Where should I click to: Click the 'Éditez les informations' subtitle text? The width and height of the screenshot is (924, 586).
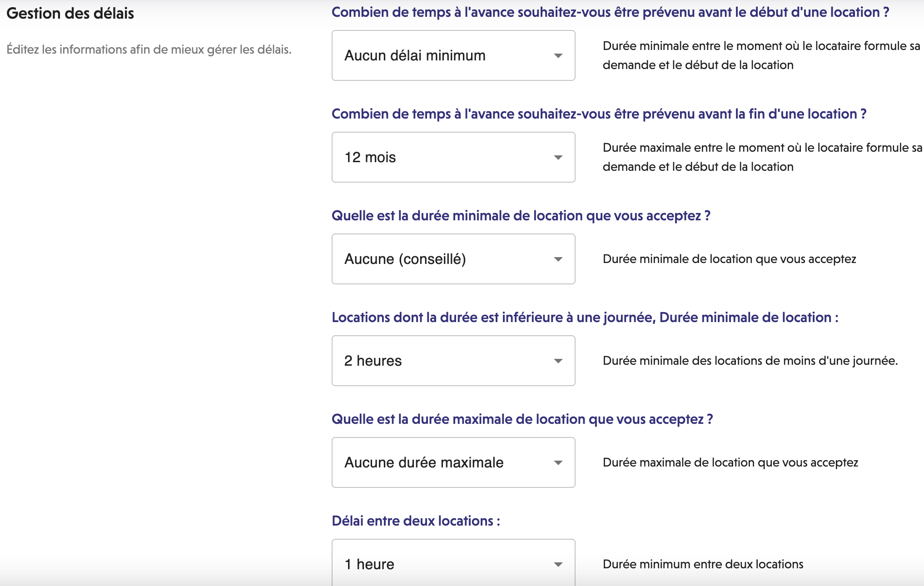coord(149,49)
